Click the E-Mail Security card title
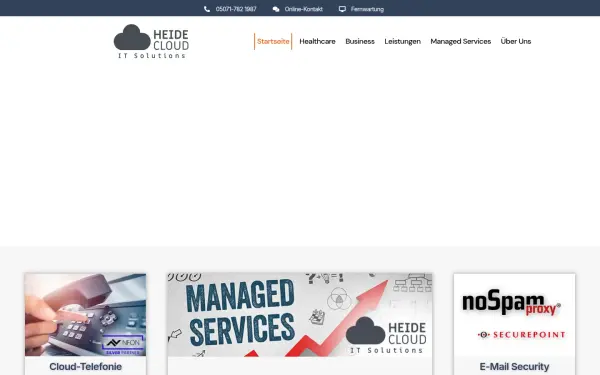The height and width of the screenshot is (375, 600). (514, 367)
